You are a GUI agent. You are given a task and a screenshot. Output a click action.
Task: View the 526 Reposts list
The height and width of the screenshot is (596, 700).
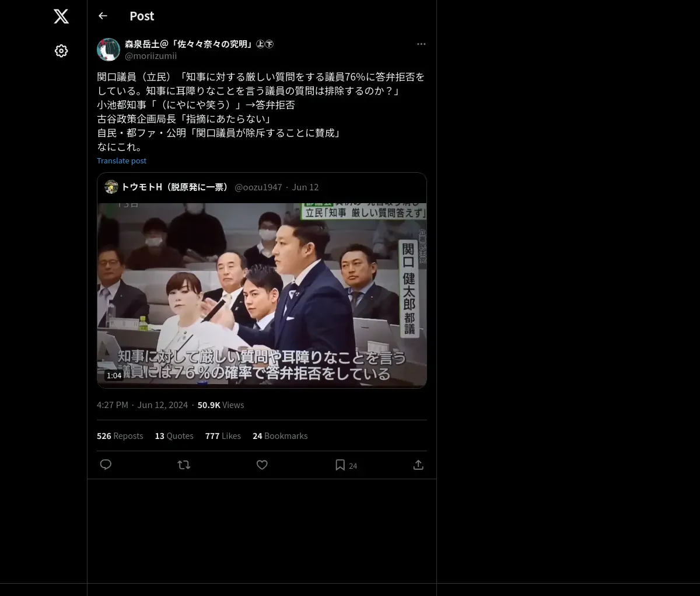pyautogui.click(x=120, y=435)
